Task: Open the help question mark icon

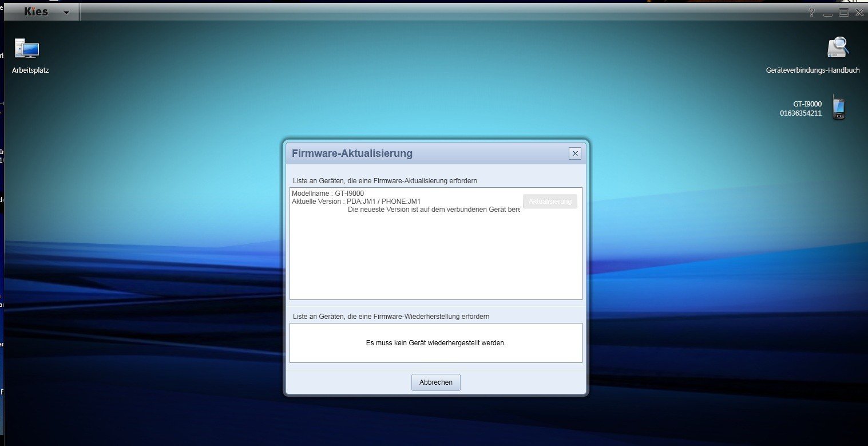Action: pyautogui.click(x=811, y=13)
